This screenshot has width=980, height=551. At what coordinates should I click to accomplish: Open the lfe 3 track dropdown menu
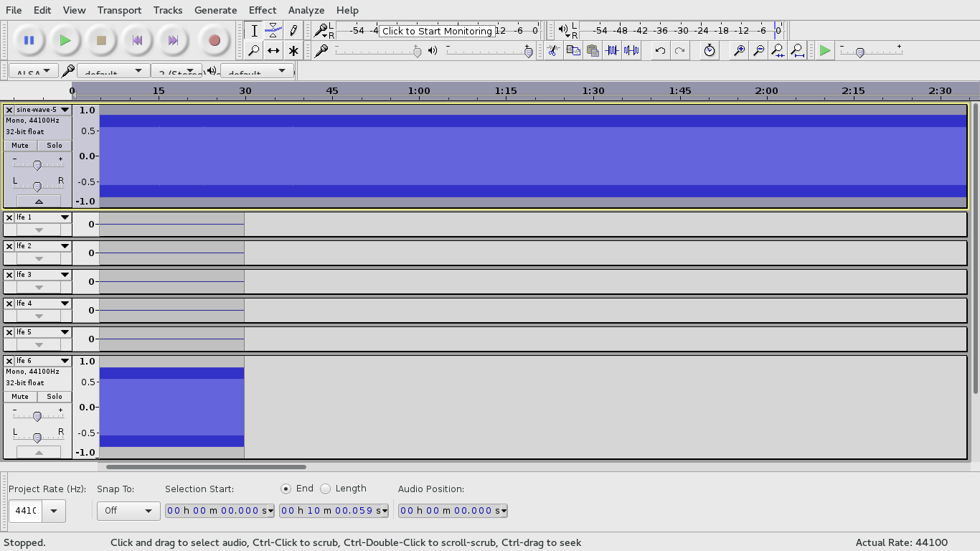pyautogui.click(x=65, y=275)
